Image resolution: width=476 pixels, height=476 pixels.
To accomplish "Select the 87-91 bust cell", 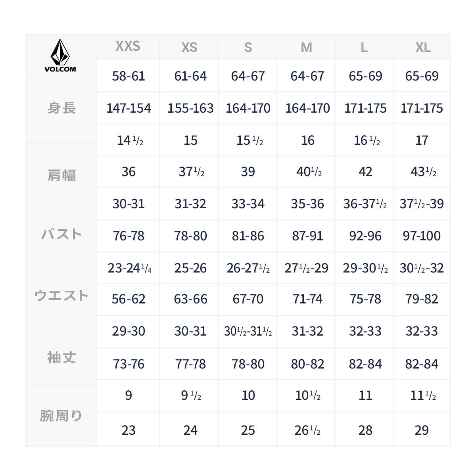I will pyautogui.click(x=307, y=236).
